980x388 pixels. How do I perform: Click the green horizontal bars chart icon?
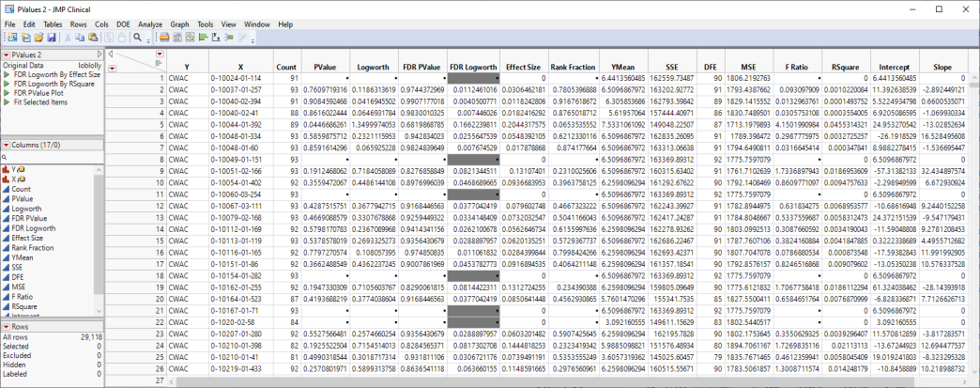point(203,38)
